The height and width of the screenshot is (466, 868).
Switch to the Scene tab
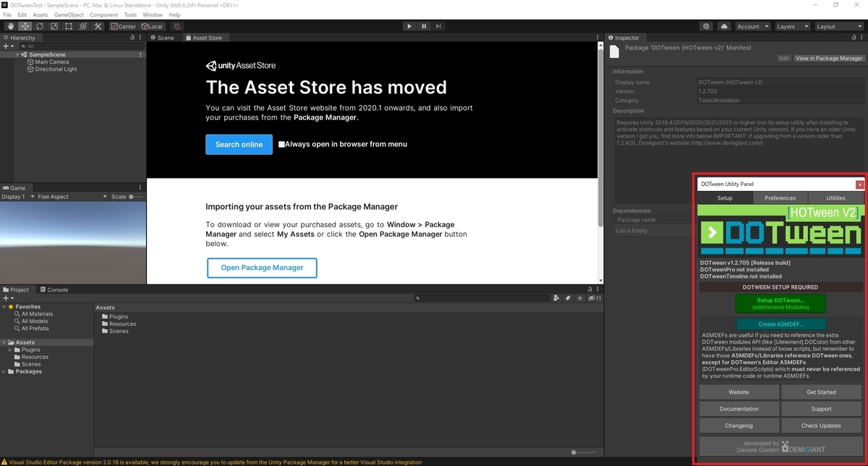(x=162, y=38)
